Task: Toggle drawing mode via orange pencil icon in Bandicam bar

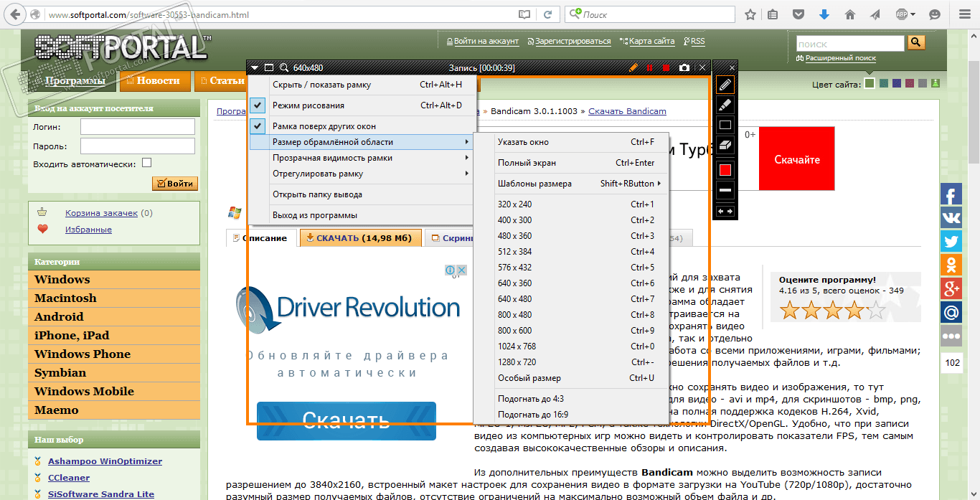Action: 633,67
